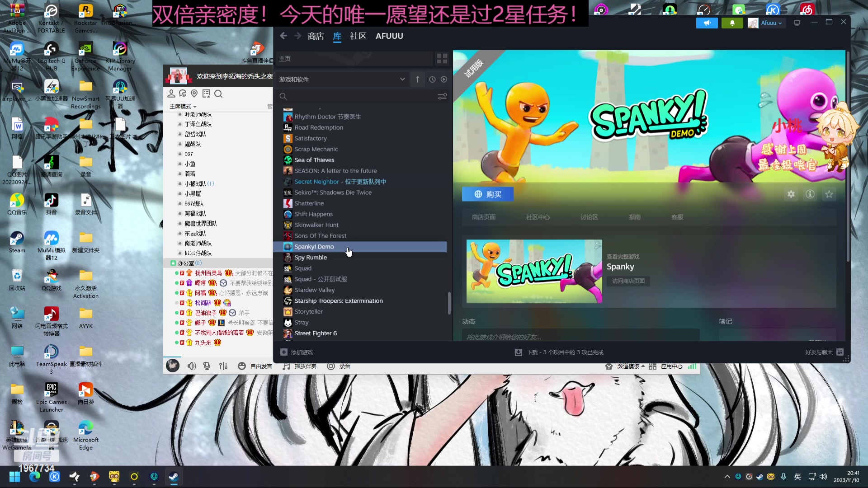868x488 pixels.
Task: Click Steam detail pane vertical scrollbar
Action: click(x=848, y=156)
